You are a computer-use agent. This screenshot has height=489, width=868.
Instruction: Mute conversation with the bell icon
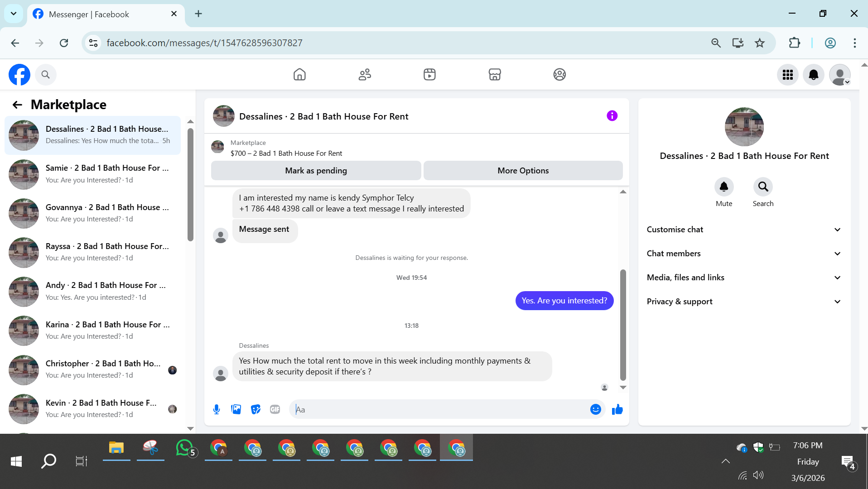click(724, 187)
